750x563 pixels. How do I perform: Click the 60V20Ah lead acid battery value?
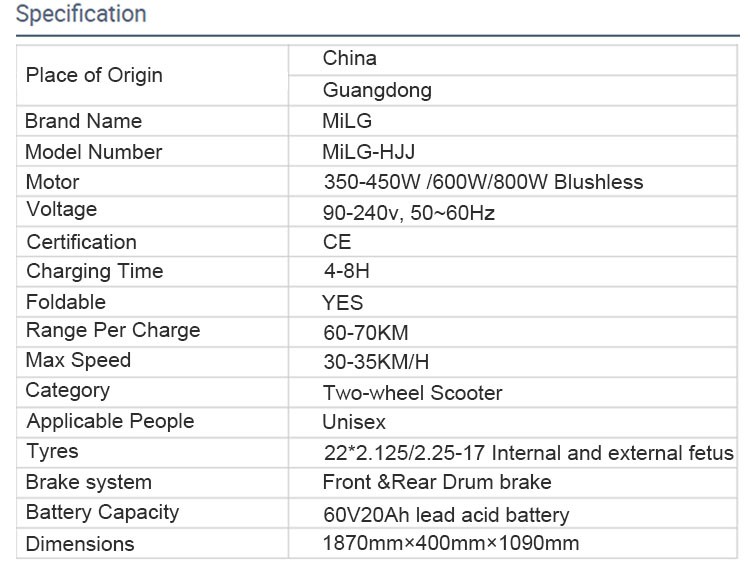click(x=445, y=515)
